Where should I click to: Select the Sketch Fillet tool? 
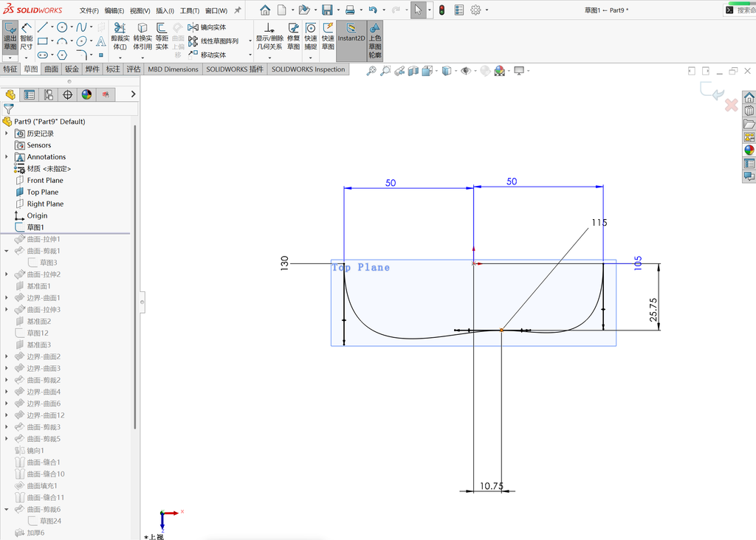point(81,55)
